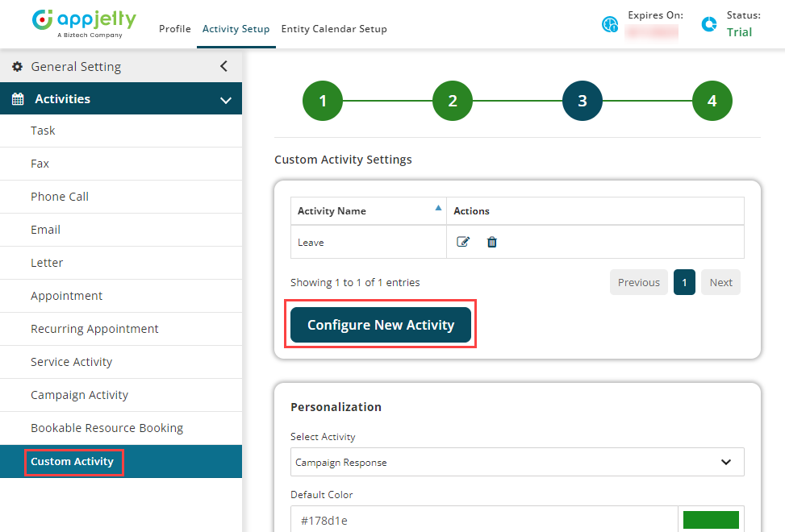Switch to Entity Calendar Setup tab
Screen dimensions: 785x532
coord(334,29)
